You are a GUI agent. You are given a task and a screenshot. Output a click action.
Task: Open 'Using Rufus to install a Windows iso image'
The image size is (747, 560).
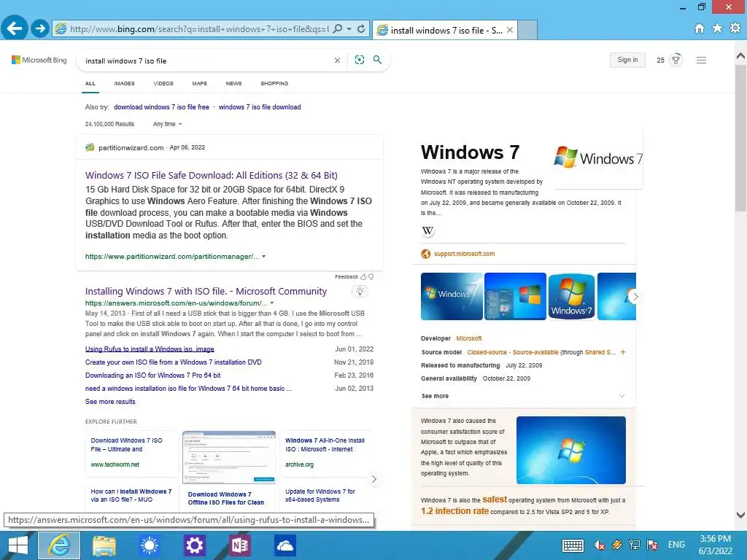[x=150, y=349]
